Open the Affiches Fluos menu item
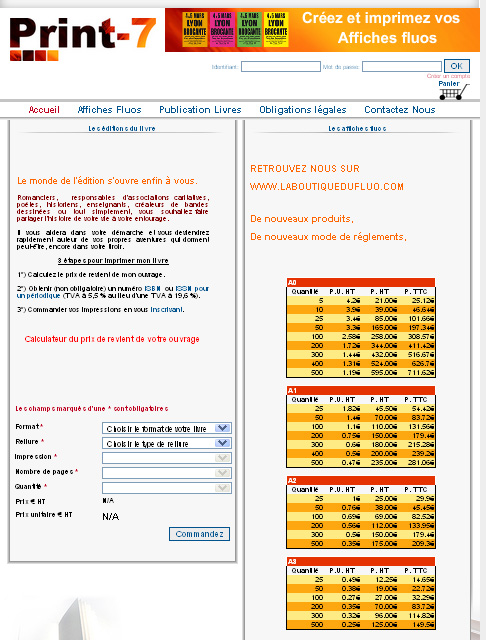486x640 pixels. tap(109, 109)
